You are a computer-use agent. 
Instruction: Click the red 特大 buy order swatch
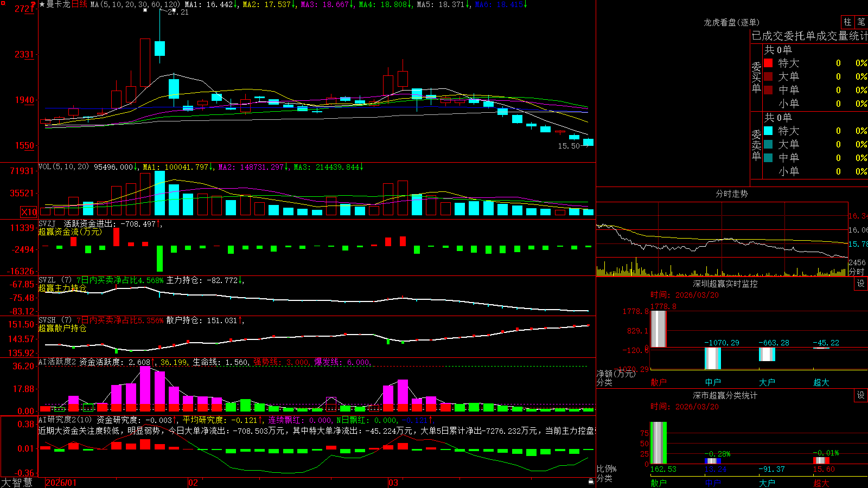768,63
